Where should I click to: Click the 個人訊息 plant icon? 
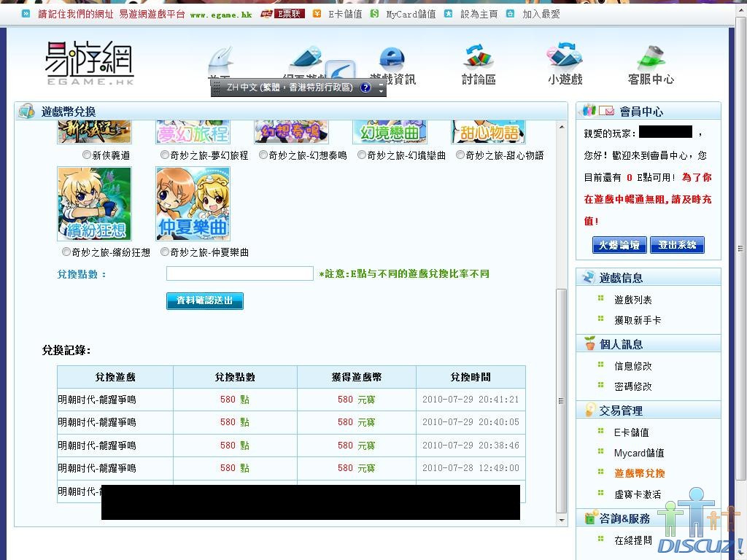[x=589, y=343]
